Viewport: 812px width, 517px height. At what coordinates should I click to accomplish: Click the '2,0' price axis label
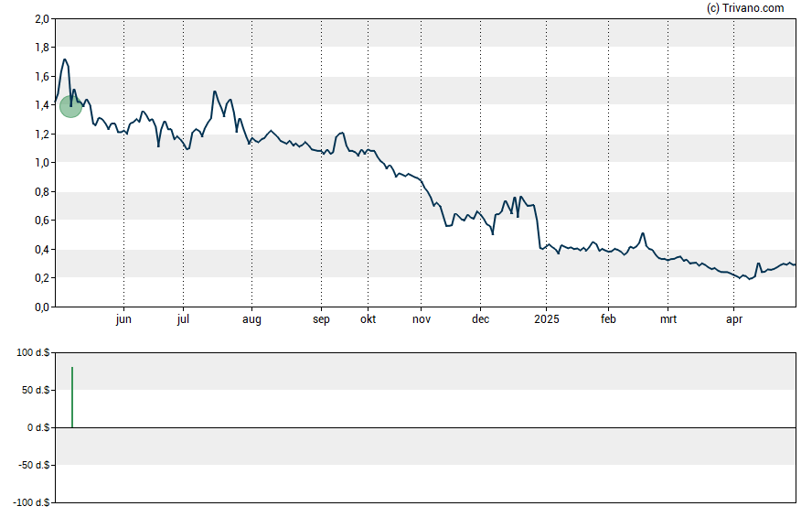click(x=42, y=19)
